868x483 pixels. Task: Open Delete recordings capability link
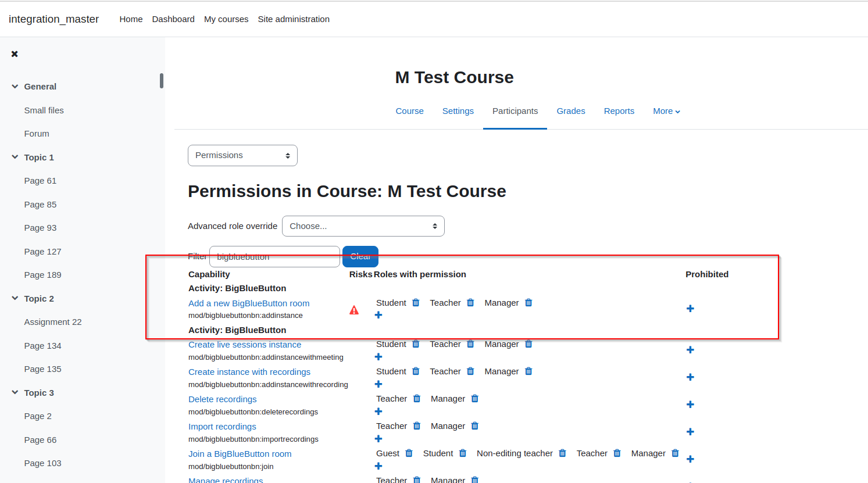223,399
